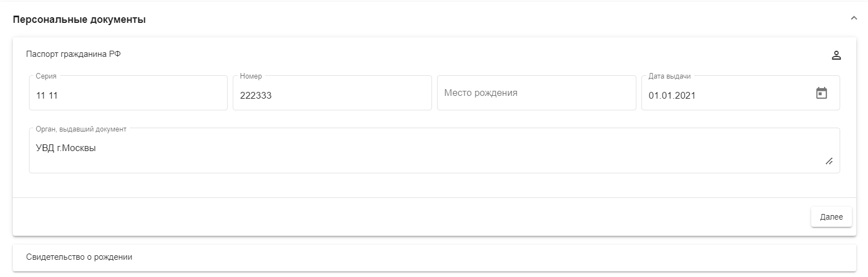
Task: Select the Дата выдачи field label
Action: [x=669, y=76]
